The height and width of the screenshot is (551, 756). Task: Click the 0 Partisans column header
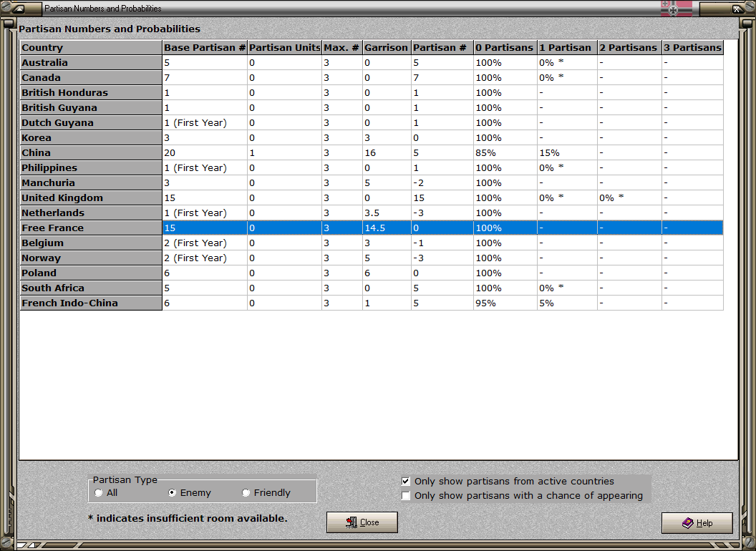click(505, 47)
